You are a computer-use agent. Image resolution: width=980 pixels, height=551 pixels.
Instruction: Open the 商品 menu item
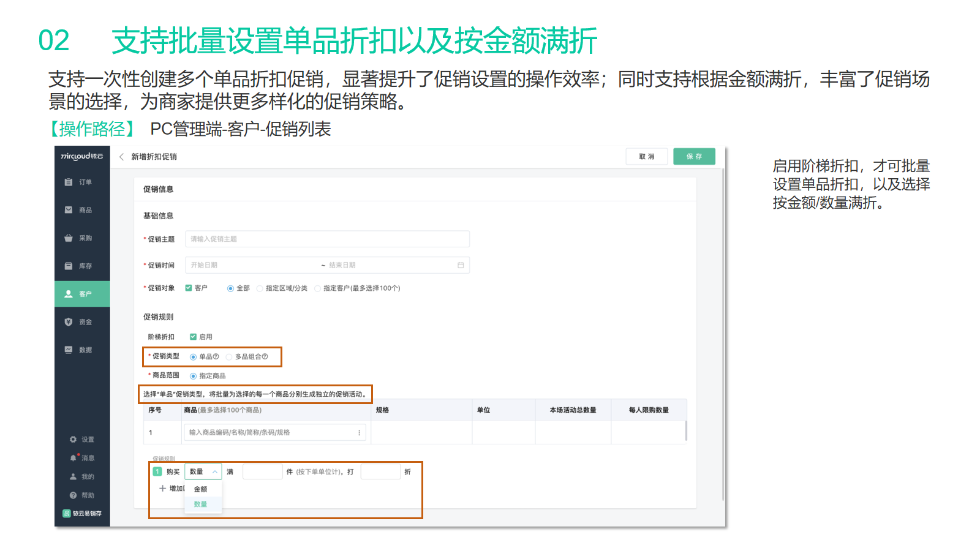pos(82,210)
